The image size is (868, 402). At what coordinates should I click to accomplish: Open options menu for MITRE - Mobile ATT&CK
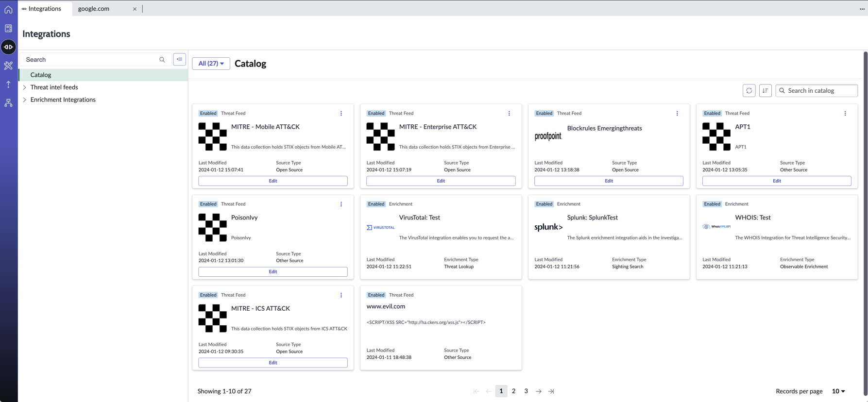coord(341,114)
